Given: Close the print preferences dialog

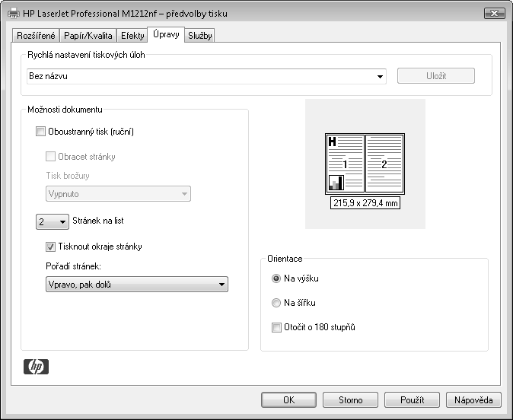Looking at the screenshot, I should point(494,14).
